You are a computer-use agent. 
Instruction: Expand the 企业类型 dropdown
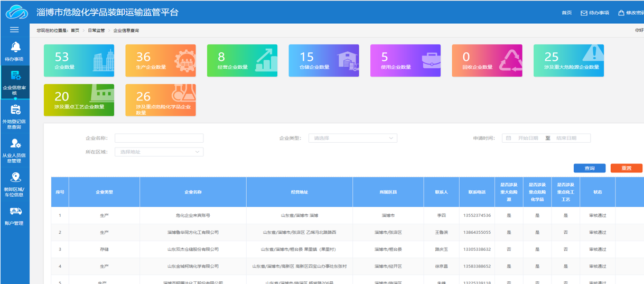352,138
